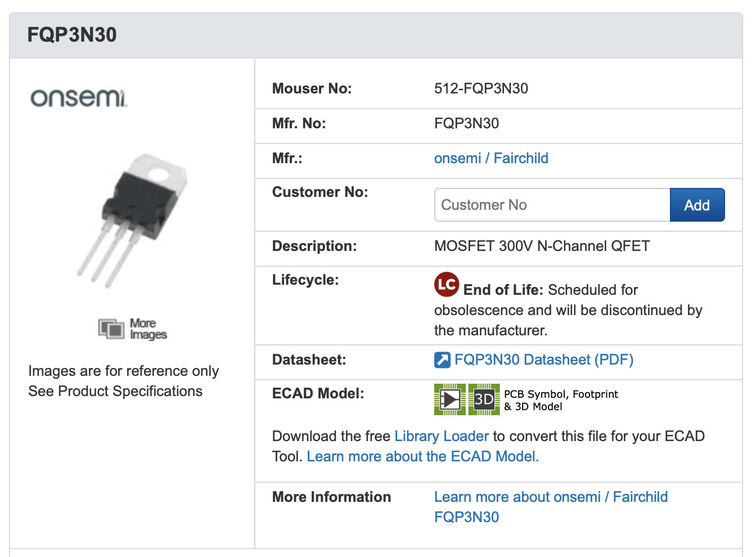The height and width of the screenshot is (557, 756).
Task: Click the Customer No: label
Action: tap(320, 192)
